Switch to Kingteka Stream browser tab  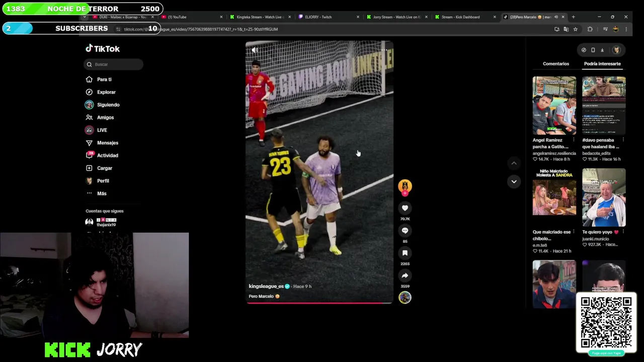pos(260,17)
